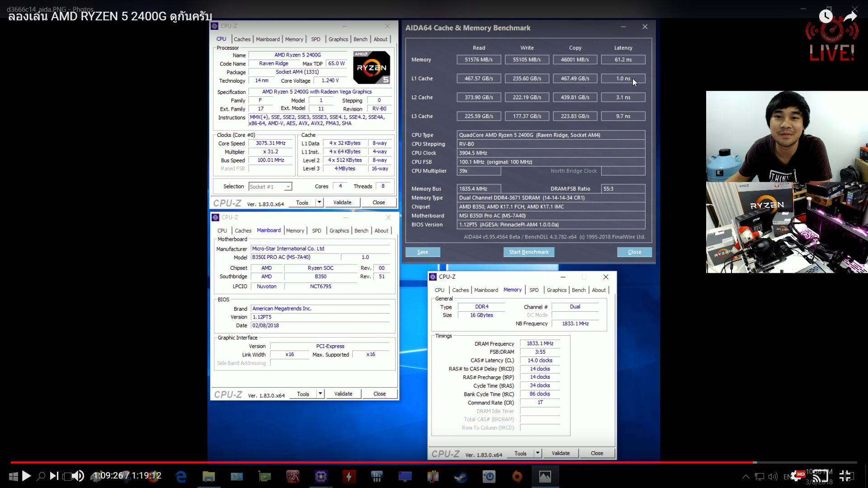
Task: Open the Socket #1 selection dropdown
Action: [x=270, y=187]
